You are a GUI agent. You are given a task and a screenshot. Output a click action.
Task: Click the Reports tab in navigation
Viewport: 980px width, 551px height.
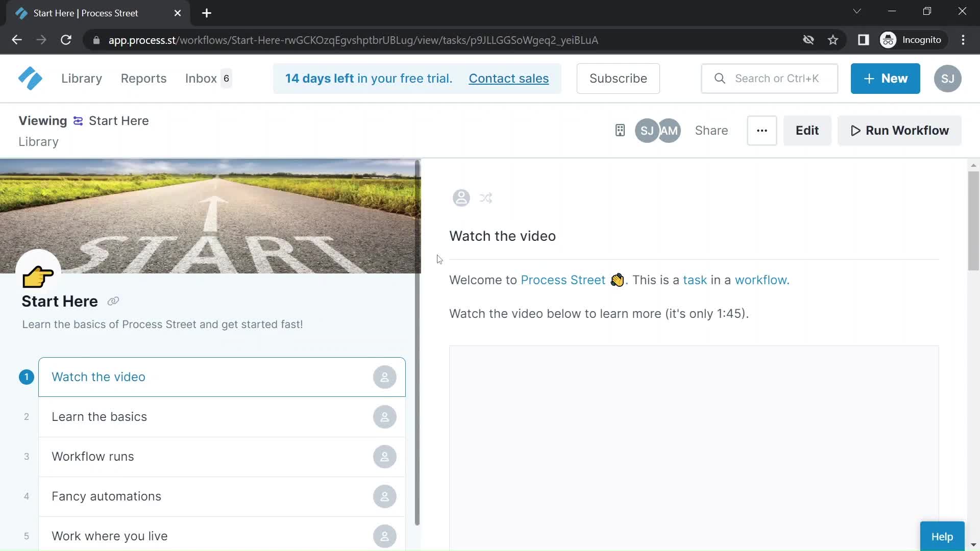tap(143, 79)
